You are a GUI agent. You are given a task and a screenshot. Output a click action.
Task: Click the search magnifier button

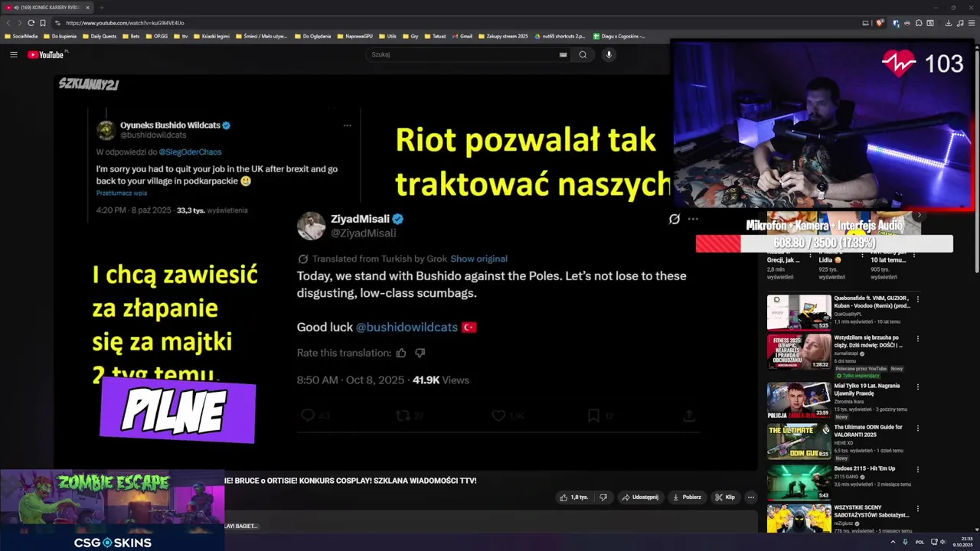click(x=583, y=54)
